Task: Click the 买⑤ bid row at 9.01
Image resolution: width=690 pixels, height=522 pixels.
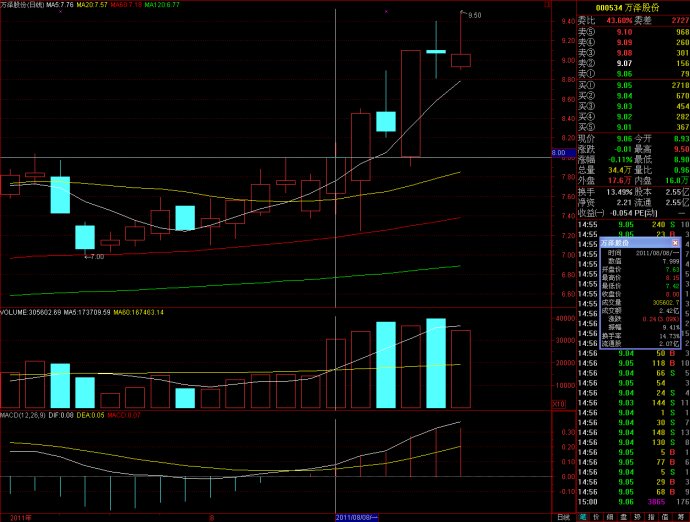Action: click(x=633, y=128)
